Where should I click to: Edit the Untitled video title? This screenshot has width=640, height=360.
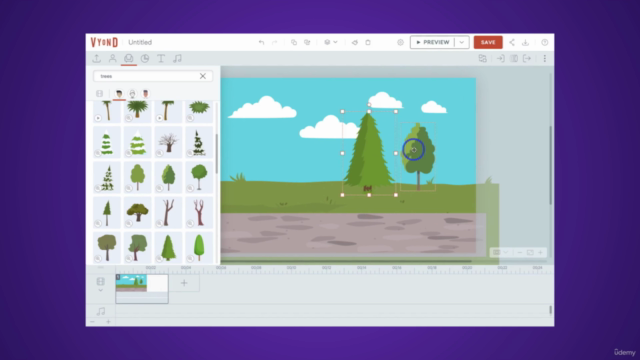140,42
